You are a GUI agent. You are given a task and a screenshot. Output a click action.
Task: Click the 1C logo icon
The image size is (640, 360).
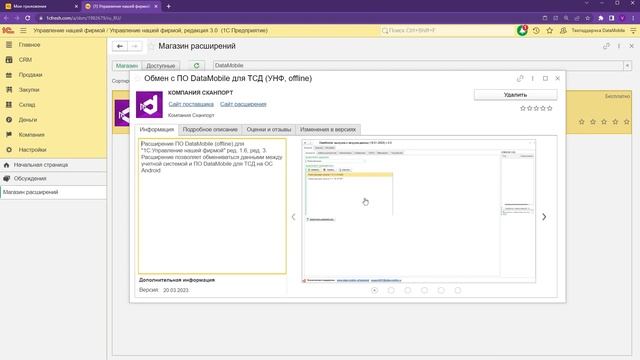coord(8,31)
